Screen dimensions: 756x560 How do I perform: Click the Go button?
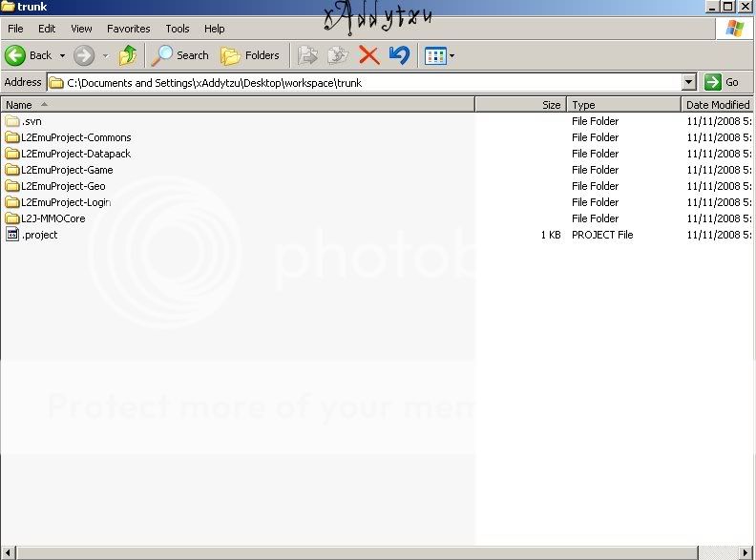point(723,83)
